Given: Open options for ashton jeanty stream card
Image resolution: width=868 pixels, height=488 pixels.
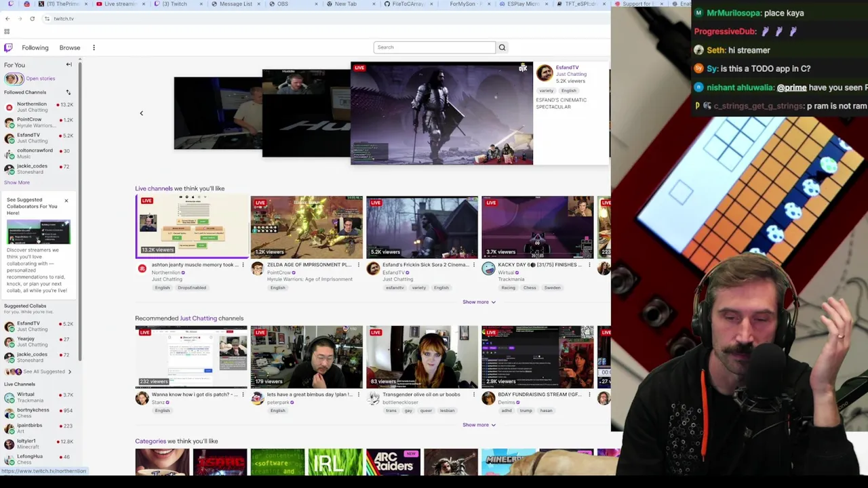Looking at the screenshot, I should [243, 265].
